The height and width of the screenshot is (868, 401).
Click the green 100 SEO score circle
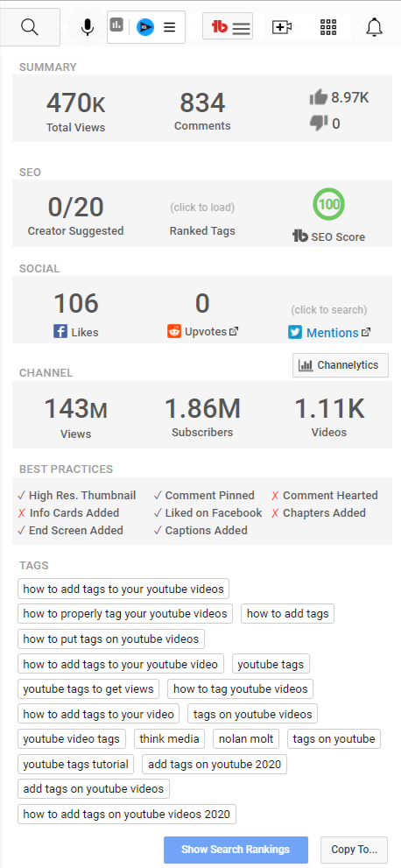pyautogui.click(x=329, y=204)
